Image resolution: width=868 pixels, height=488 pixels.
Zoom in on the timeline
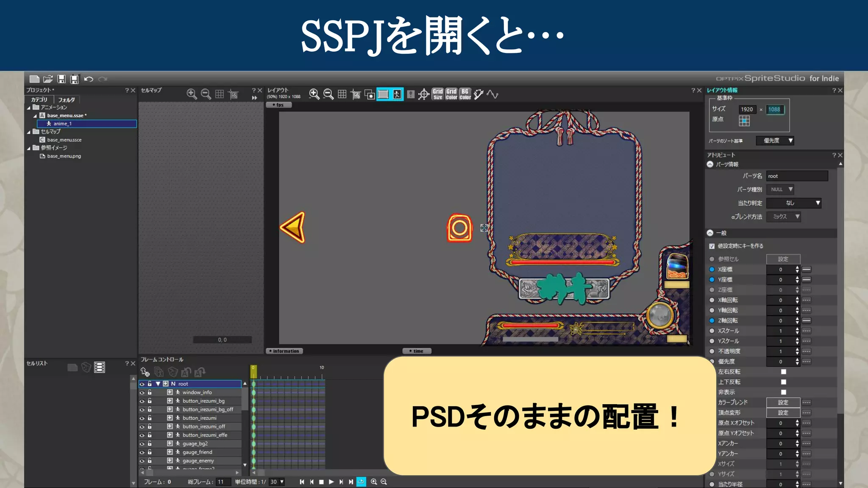click(x=373, y=482)
